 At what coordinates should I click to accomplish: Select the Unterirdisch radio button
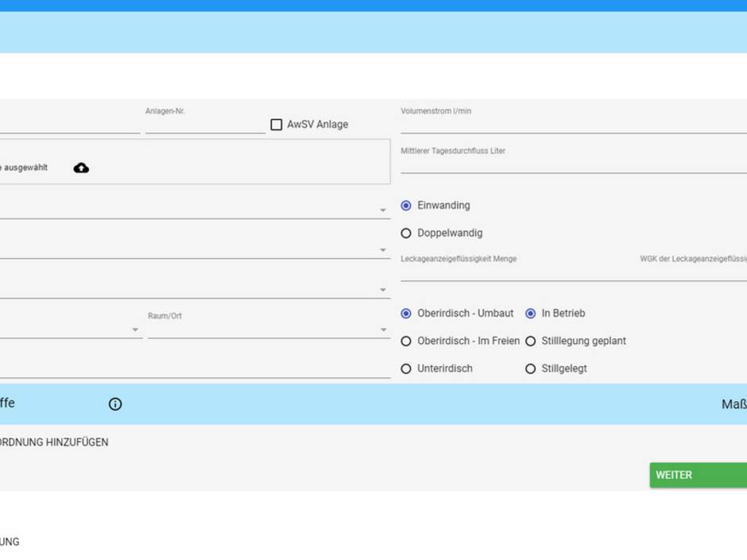406,369
